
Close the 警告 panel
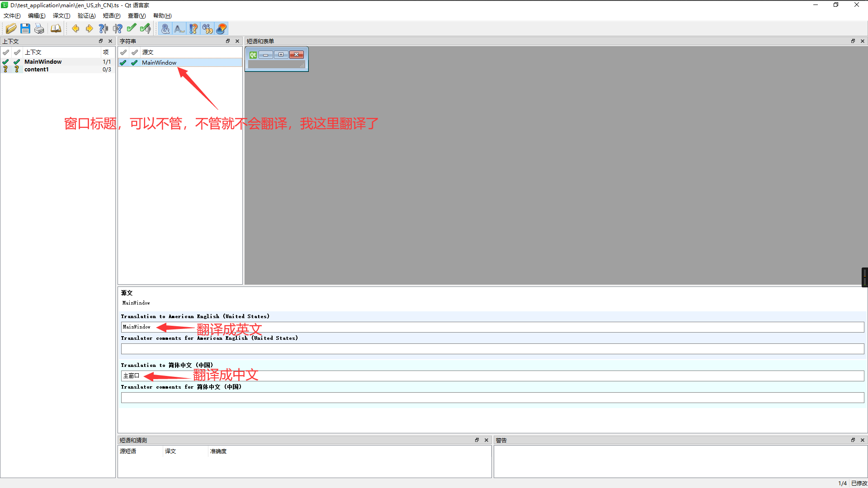tap(863, 440)
